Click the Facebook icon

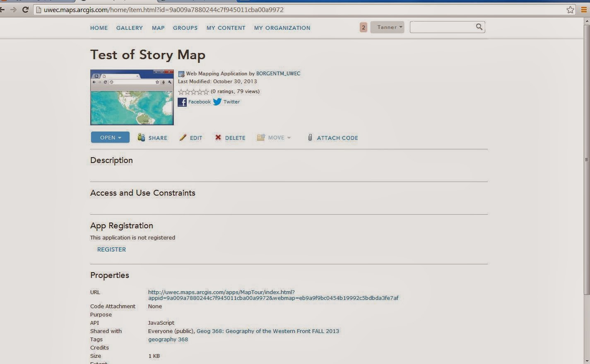(x=182, y=102)
